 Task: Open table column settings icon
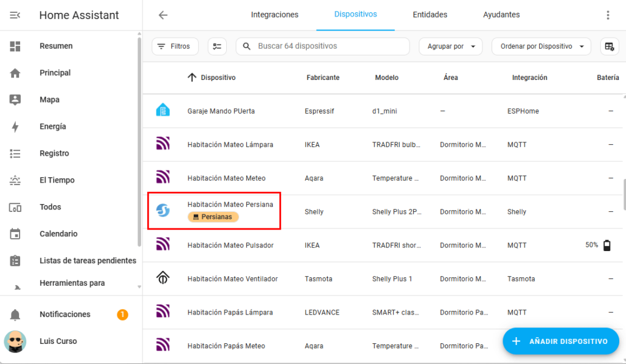608,46
